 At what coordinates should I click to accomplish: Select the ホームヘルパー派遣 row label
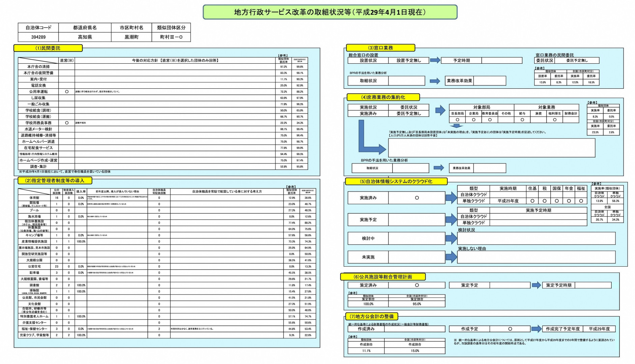(x=38, y=142)
